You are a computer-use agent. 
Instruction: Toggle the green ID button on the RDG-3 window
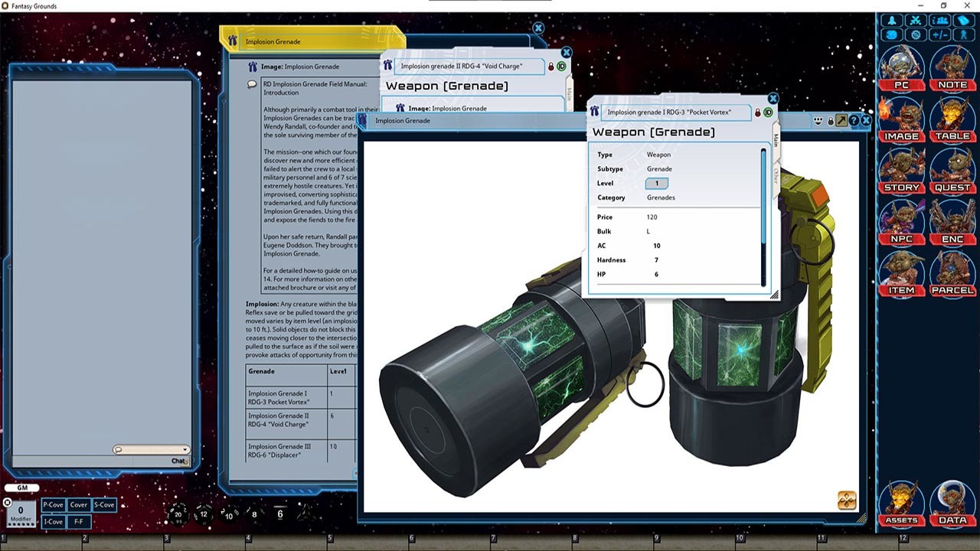click(768, 112)
